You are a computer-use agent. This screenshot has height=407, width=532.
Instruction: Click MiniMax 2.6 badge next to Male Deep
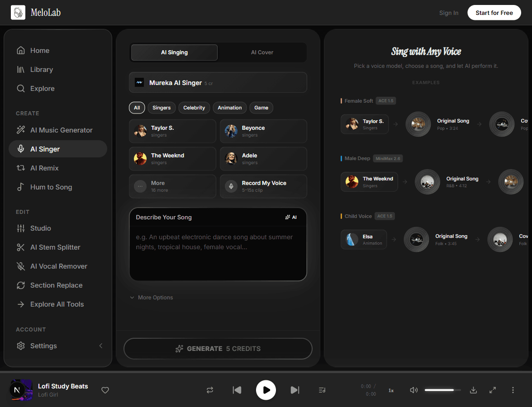pos(388,158)
